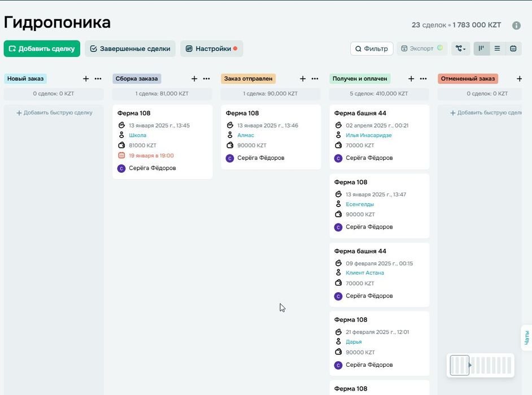Add a deal to Отмененный заказ column
This screenshot has width=532, height=395.
coord(519,78)
